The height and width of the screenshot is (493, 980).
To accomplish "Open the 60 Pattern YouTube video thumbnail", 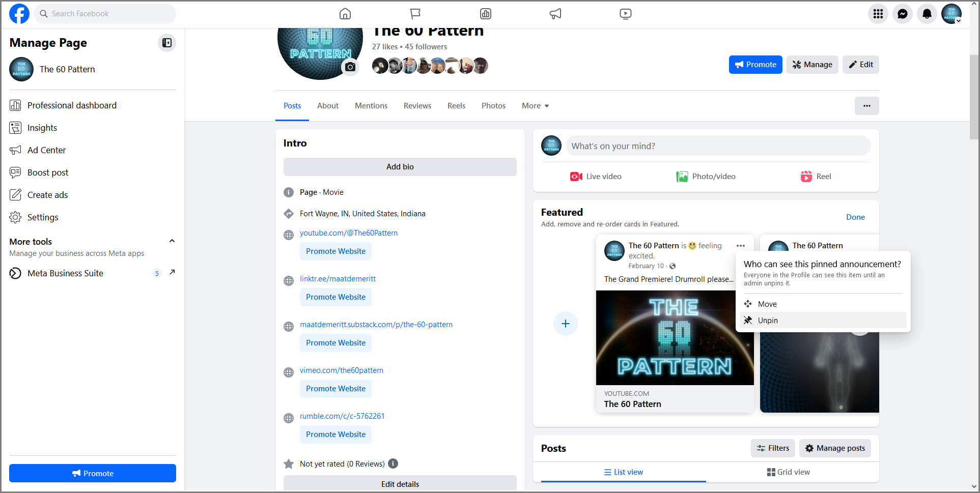I will (x=675, y=338).
